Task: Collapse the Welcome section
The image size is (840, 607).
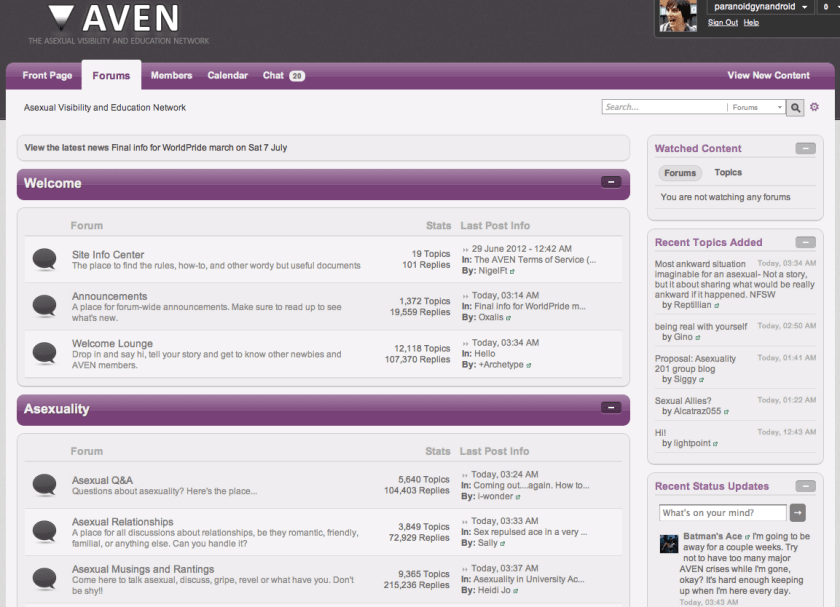Action: tap(611, 184)
